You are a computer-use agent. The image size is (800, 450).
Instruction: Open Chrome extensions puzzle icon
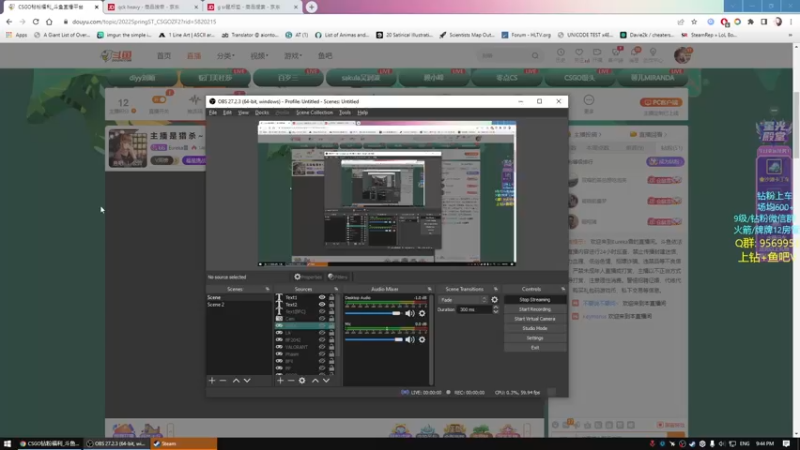(x=751, y=22)
